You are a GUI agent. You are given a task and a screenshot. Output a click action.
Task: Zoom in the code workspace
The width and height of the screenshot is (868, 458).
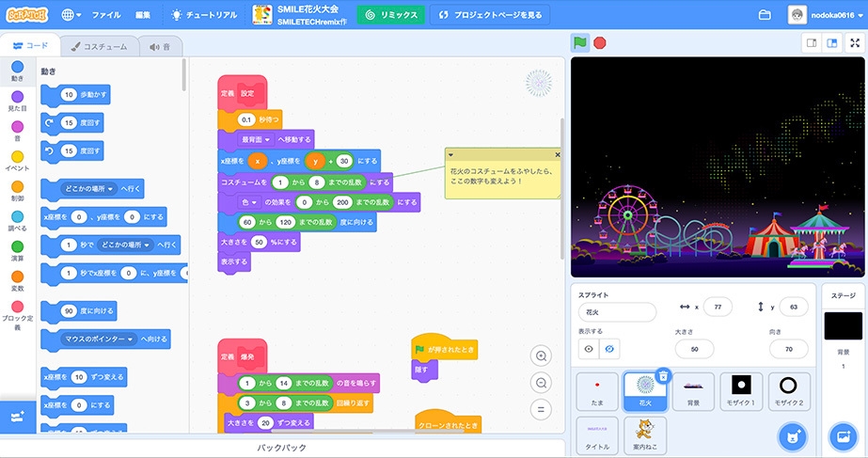(x=541, y=356)
